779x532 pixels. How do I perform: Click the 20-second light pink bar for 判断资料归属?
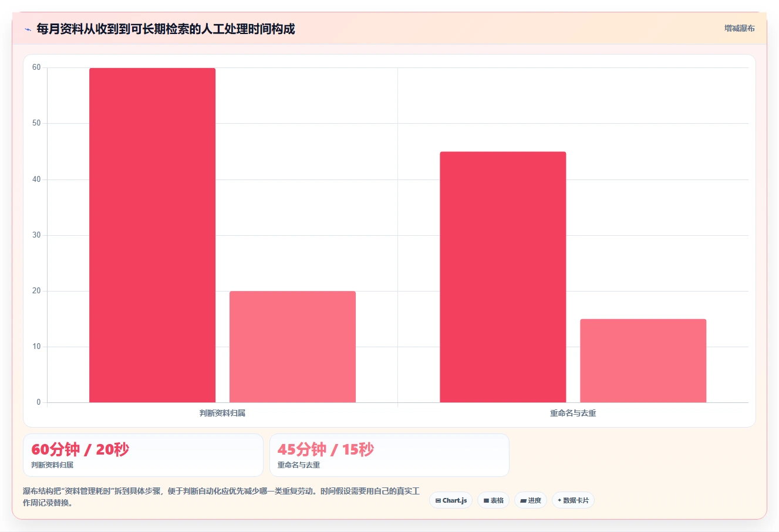point(292,347)
